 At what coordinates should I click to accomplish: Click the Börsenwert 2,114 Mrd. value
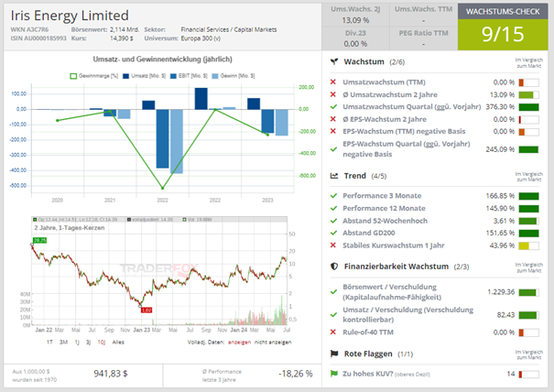pyautogui.click(x=125, y=29)
